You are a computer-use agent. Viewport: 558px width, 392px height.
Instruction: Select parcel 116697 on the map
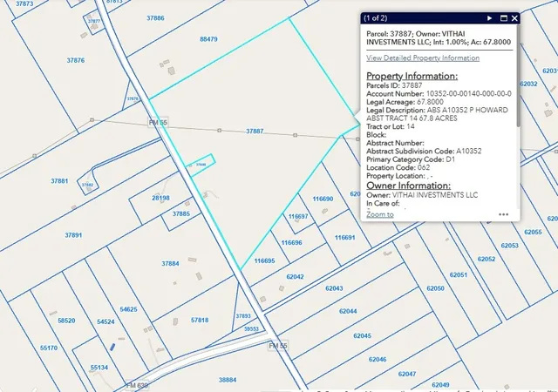[x=298, y=216]
